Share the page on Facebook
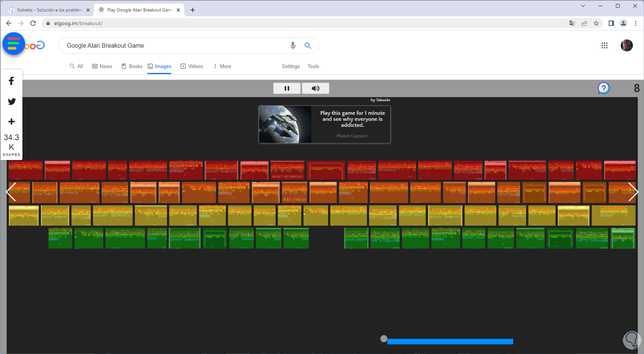Image resolution: width=644 pixels, height=354 pixels. 12,81
